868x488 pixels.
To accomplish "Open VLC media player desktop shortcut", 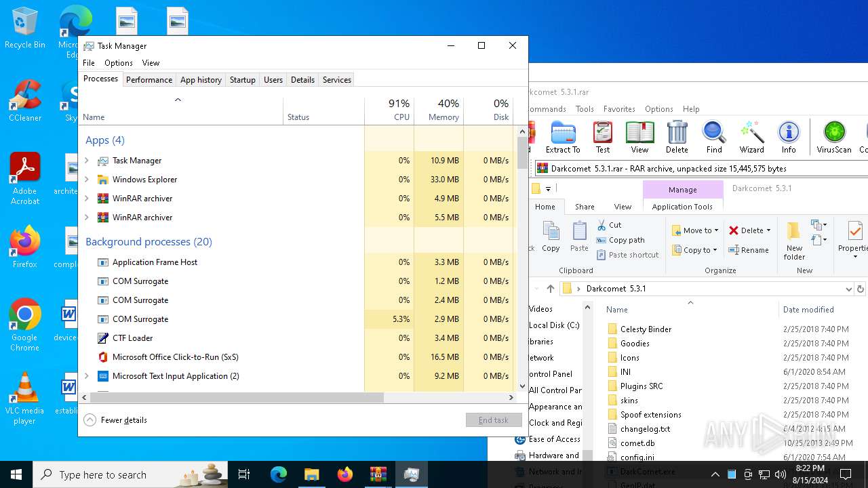I will pos(25,399).
